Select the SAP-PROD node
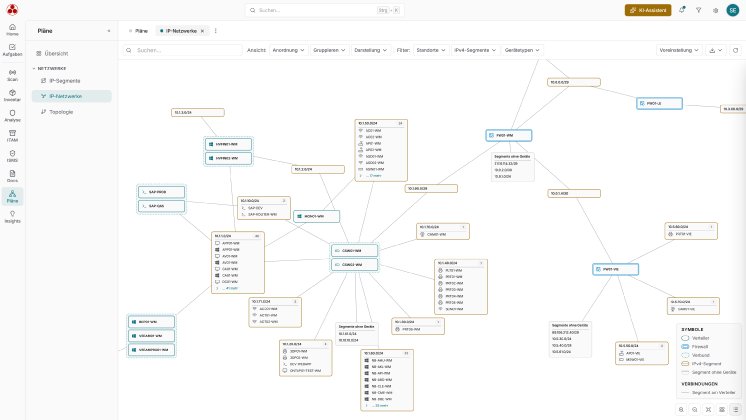 tap(161, 192)
